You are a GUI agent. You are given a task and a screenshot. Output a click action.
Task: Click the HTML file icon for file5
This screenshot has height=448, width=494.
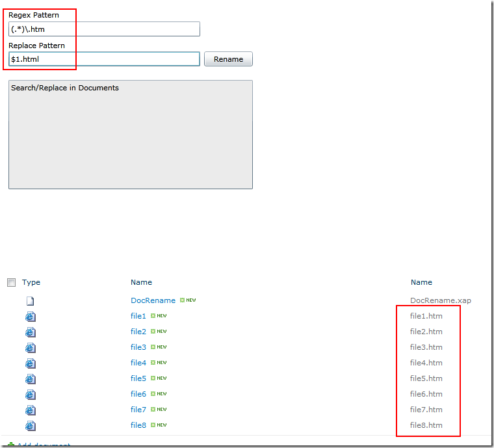[x=31, y=379]
